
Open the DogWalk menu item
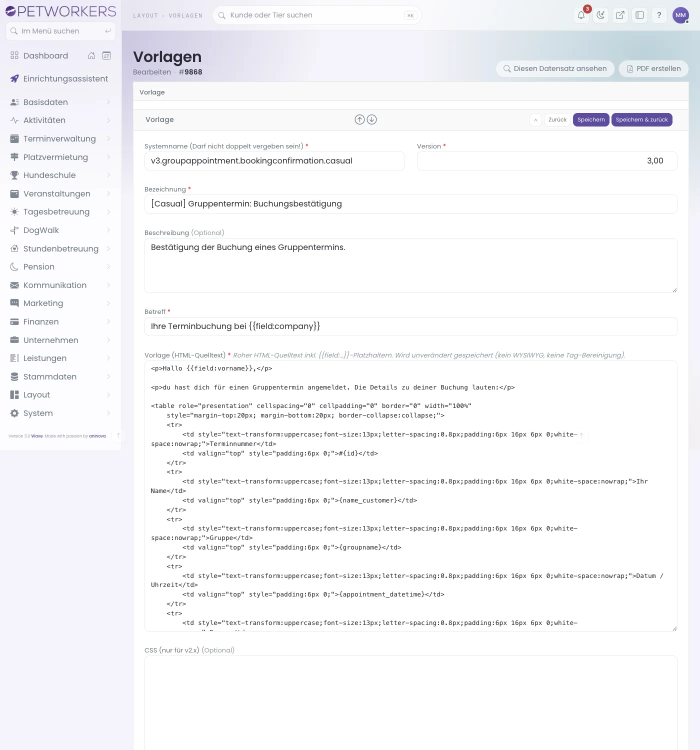pyautogui.click(x=60, y=230)
